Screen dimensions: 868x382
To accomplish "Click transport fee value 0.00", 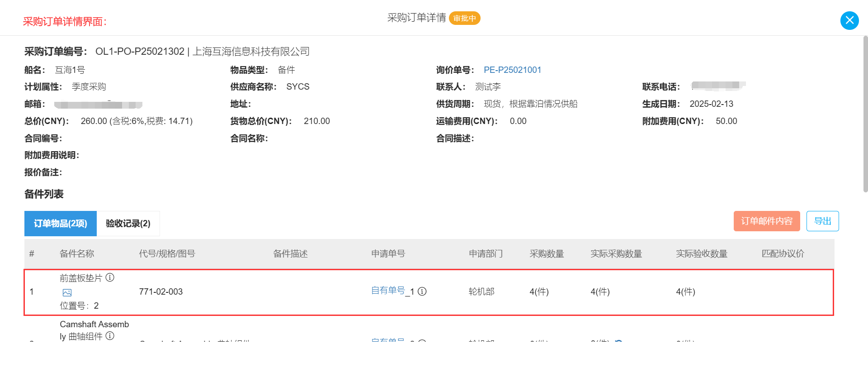I will pyautogui.click(x=518, y=121).
